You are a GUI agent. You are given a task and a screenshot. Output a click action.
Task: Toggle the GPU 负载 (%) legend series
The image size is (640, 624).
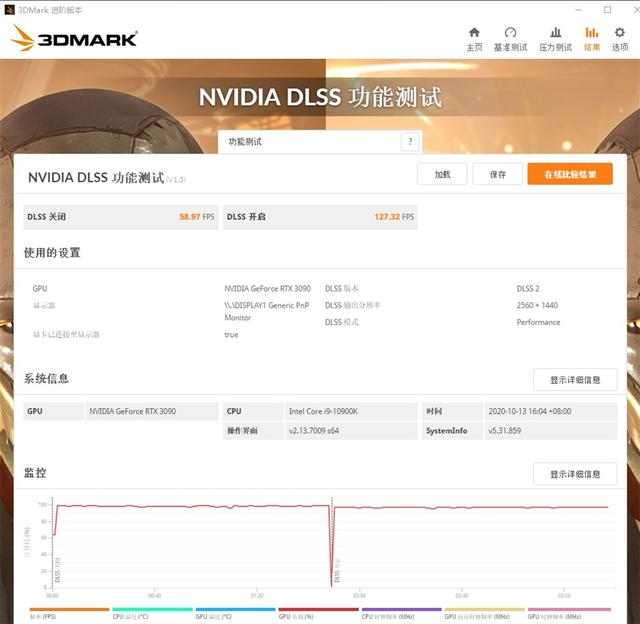pyautogui.click(x=318, y=613)
